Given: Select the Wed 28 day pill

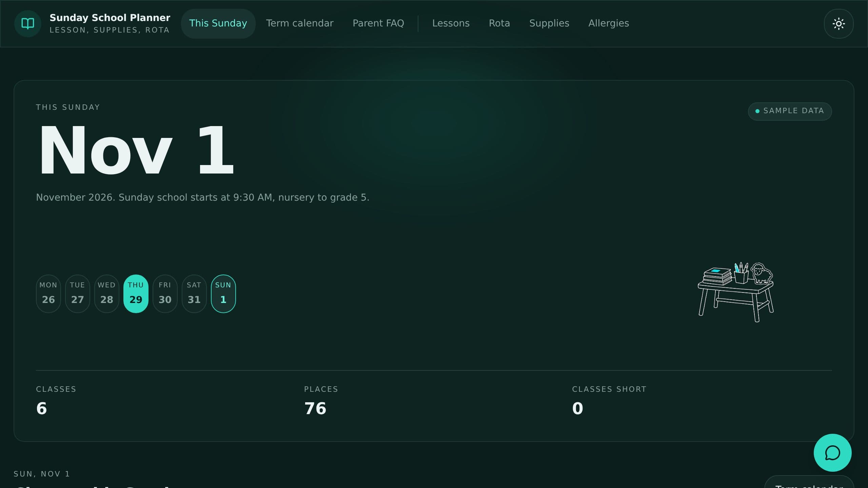Looking at the screenshot, I should tap(107, 293).
